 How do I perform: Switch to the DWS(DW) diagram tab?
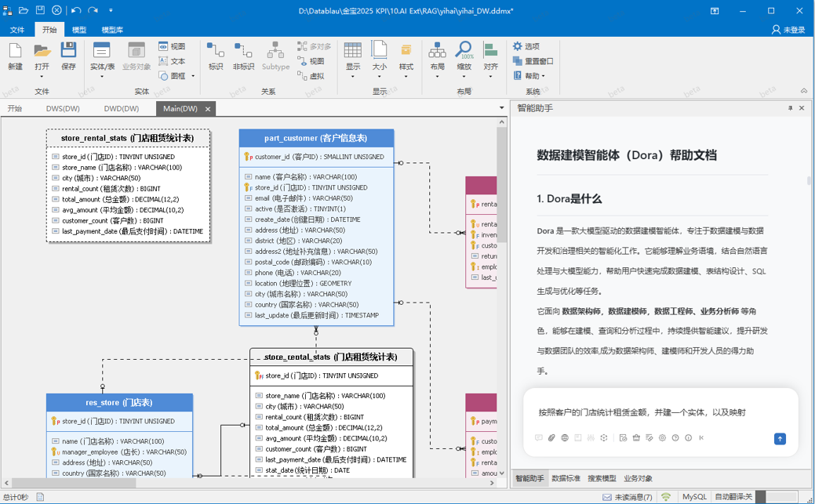63,109
